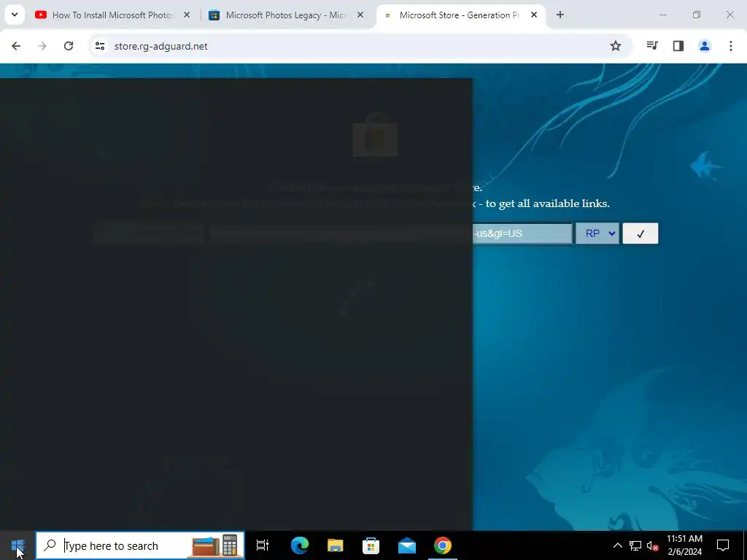Bookmark this page with the star
Screen dimensions: 747x560
(x=616, y=46)
